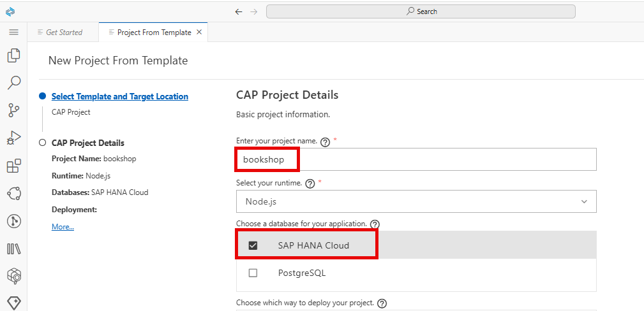Click the 'CAP Project Details' main heading

287,95
